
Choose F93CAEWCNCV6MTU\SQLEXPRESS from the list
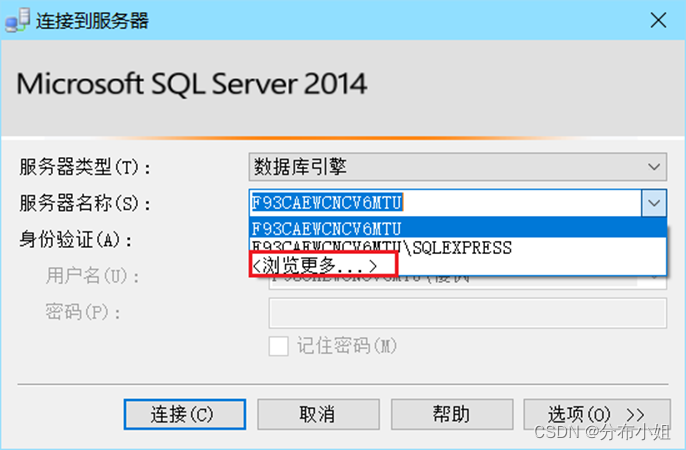click(458, 248)
